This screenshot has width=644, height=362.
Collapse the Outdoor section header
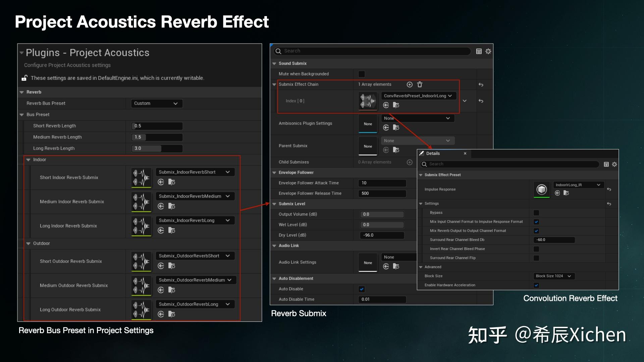(28, 244)
